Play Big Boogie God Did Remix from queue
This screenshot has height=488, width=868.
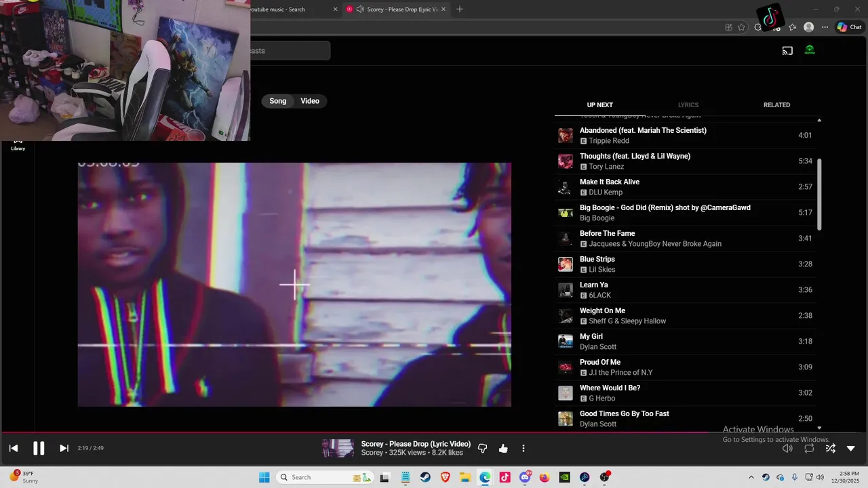pos(685,212)
